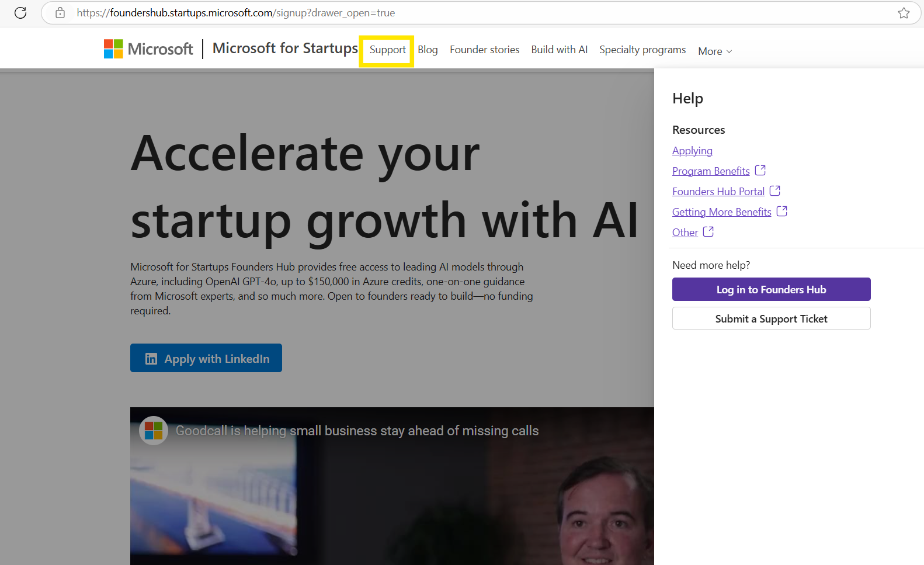The width and height of the screenshot is (924, 565).
Task: Click Apply with LinkedIn button
Action: pos(206,358)
